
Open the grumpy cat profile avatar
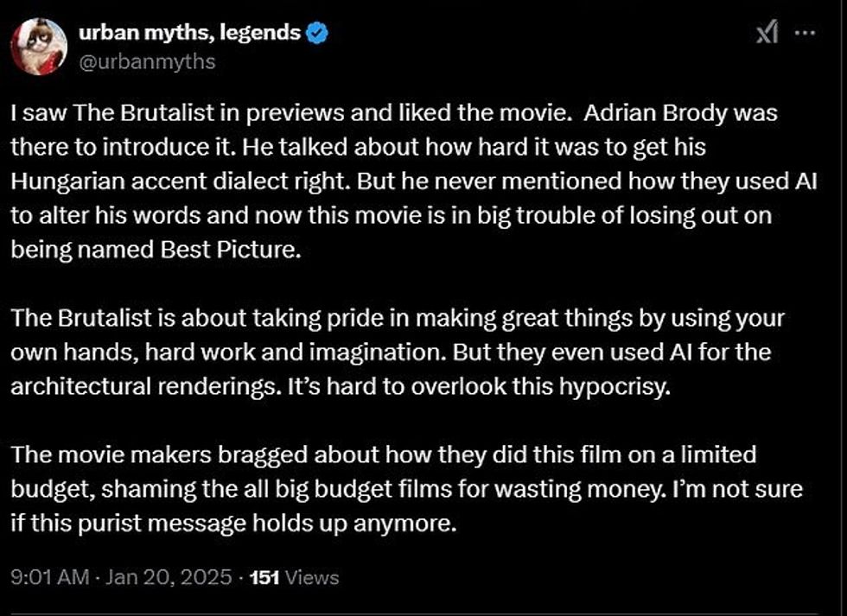39,46
